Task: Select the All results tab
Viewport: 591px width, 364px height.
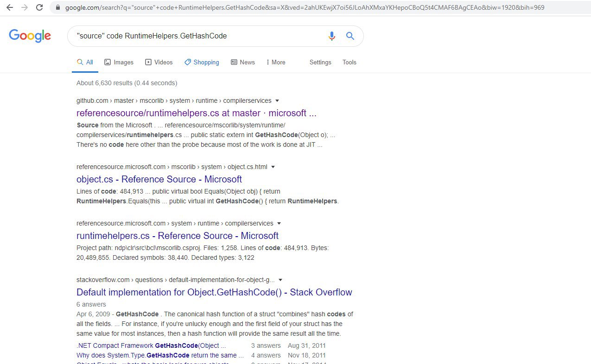Action: 85,62
